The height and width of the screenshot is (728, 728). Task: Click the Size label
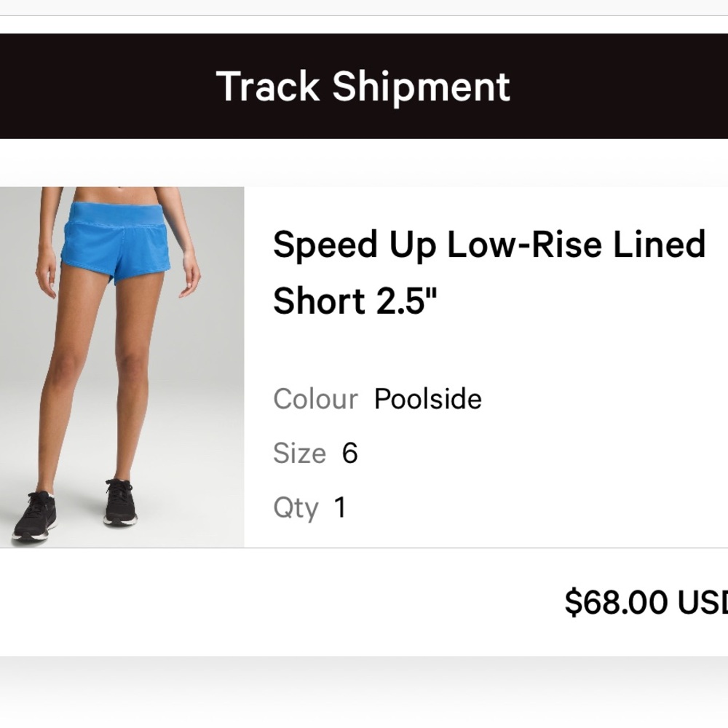coord(298,453)
